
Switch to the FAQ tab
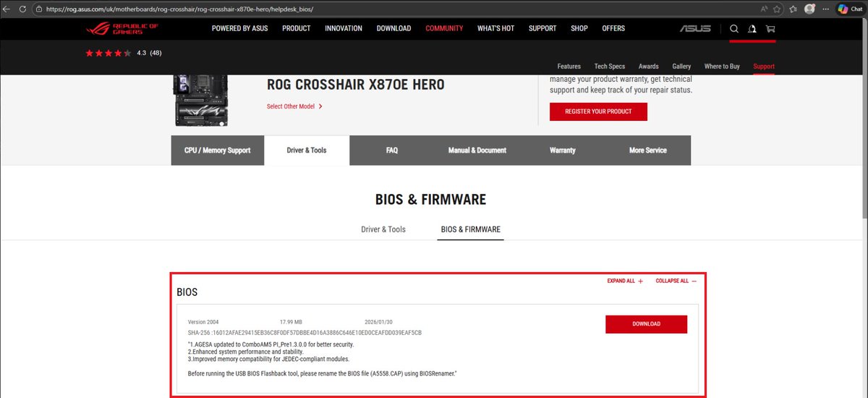tap(392, 151)
